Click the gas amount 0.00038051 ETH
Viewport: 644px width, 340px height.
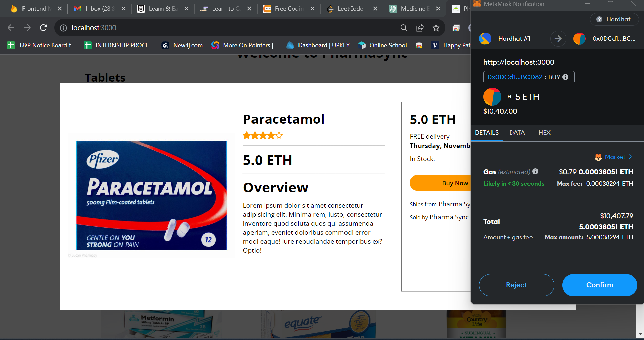606,172
